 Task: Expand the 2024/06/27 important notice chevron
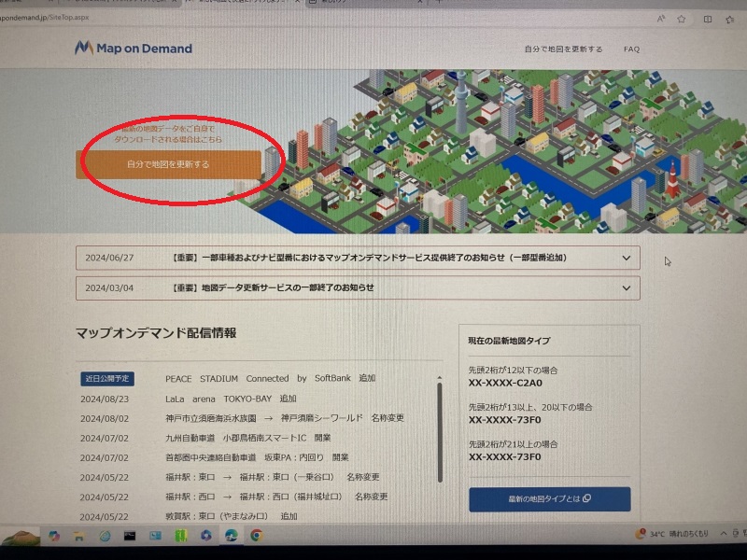click(x=626, y=259)
